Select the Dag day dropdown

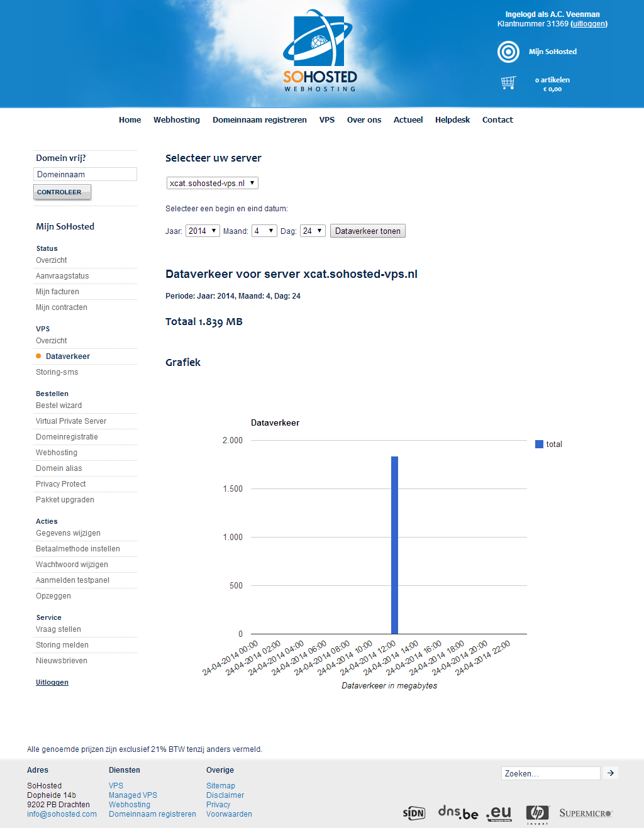point(313,231)
